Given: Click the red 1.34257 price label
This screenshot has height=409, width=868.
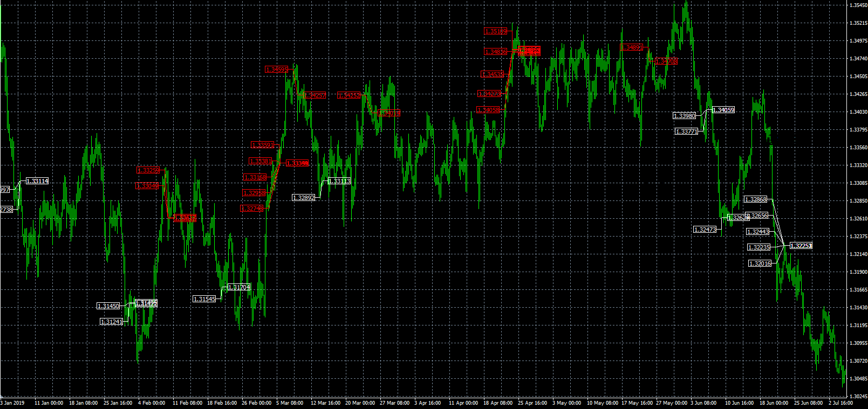Looking at the screenshot, I should coord(315,95).
